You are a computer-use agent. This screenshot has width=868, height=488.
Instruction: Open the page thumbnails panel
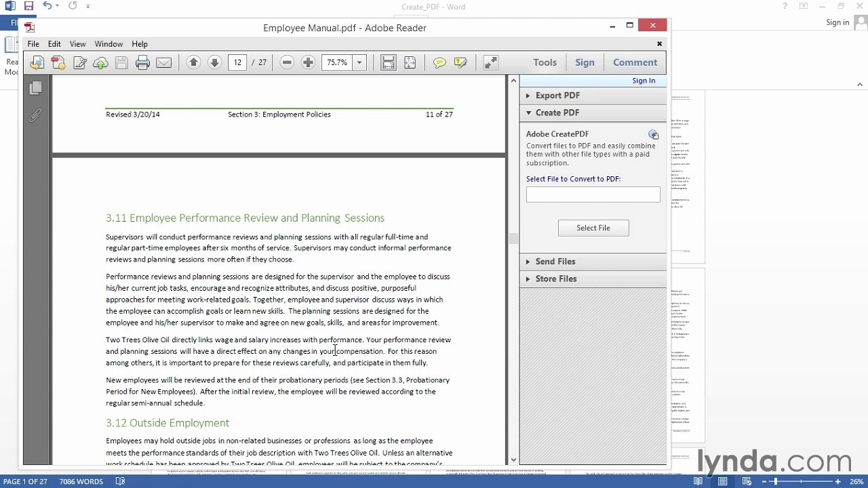point(36,87)
